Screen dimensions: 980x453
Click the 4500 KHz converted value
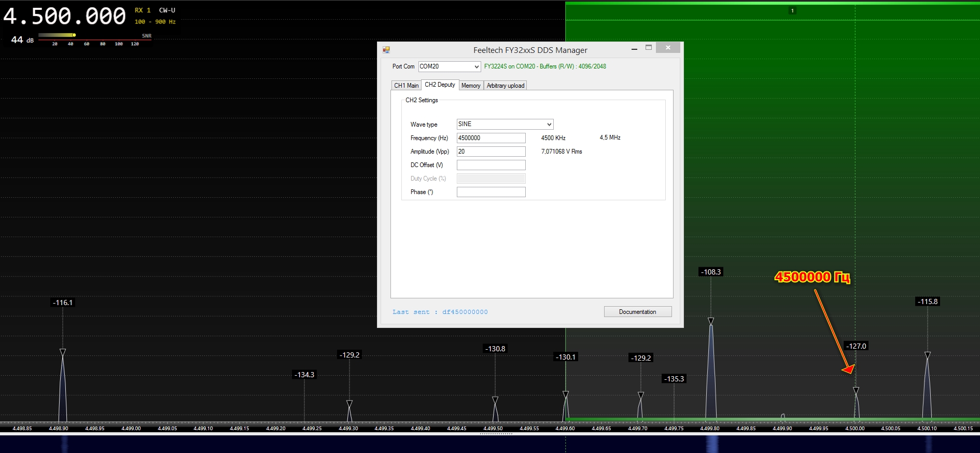pyautogui.click(x=553, y=138)
